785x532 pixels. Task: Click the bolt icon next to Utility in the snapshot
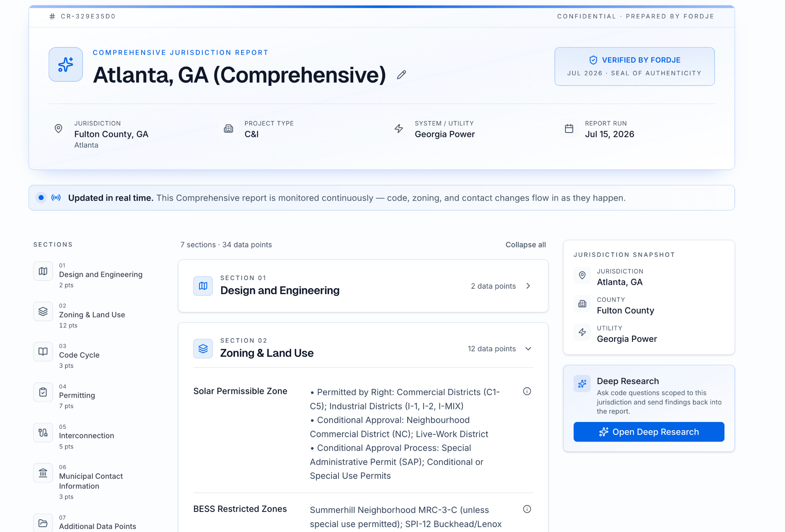tap(582, 332)
